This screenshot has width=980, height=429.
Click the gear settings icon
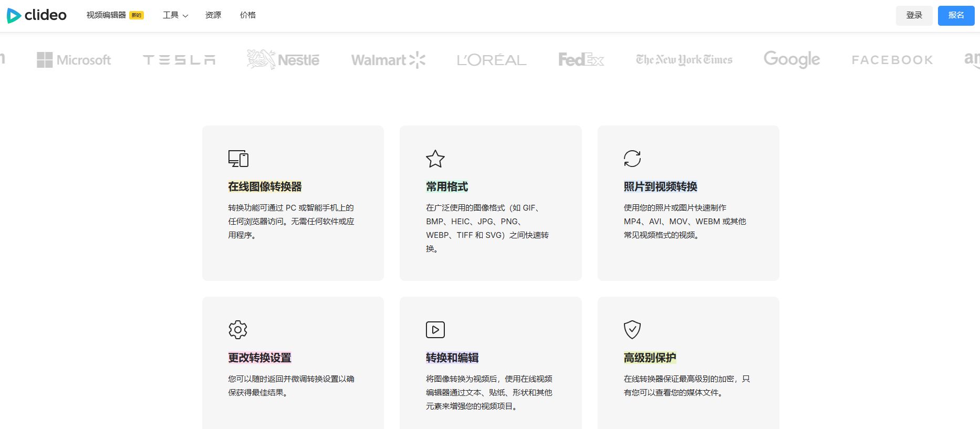click(x=238, y=330)
